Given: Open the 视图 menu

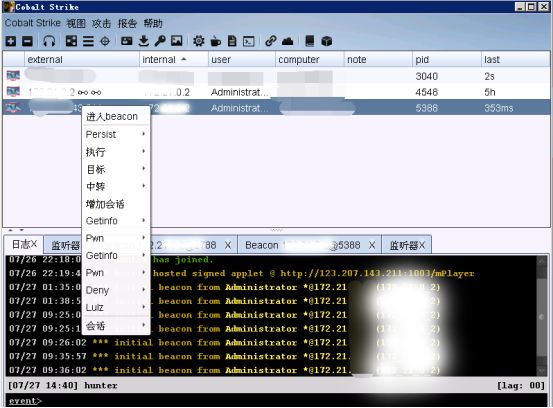Looking at the screenshot, I should pyautogui.click(x=76, y=23).
